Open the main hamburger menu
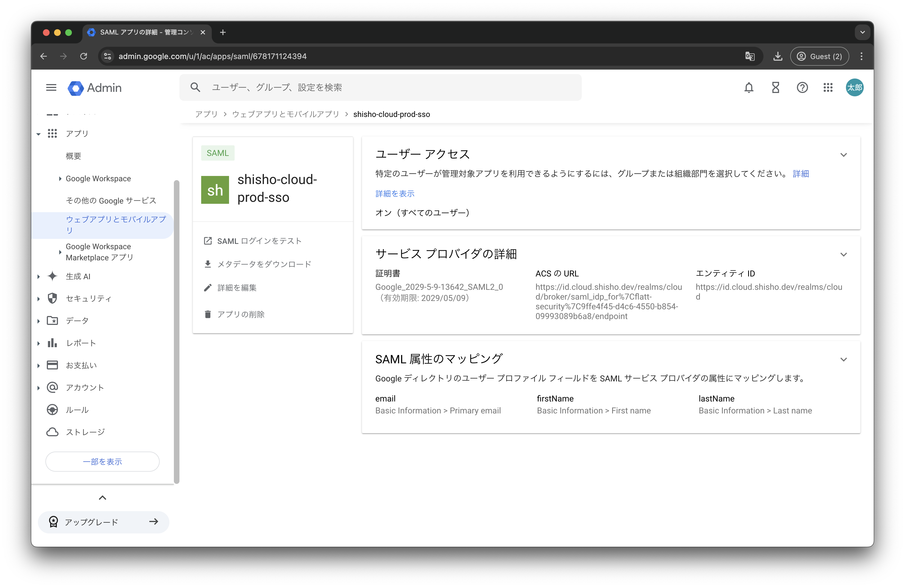 tap(51, 88)
